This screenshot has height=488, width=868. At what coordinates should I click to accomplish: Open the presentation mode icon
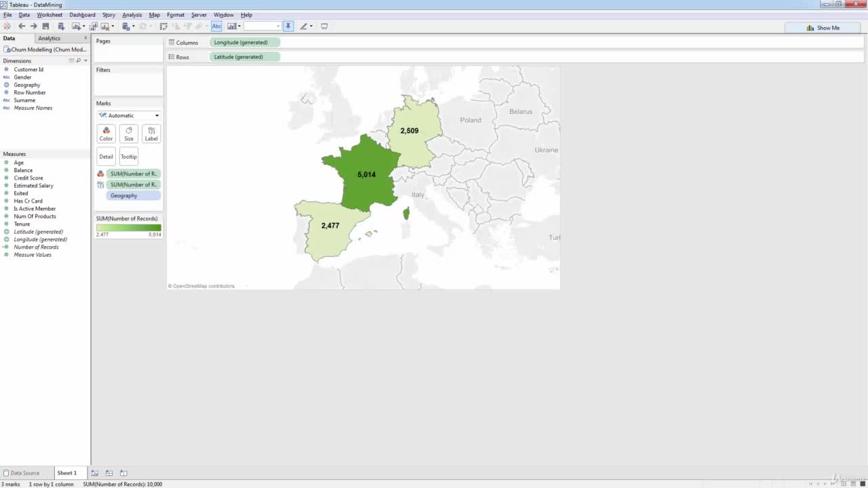(x=324, y=26)
